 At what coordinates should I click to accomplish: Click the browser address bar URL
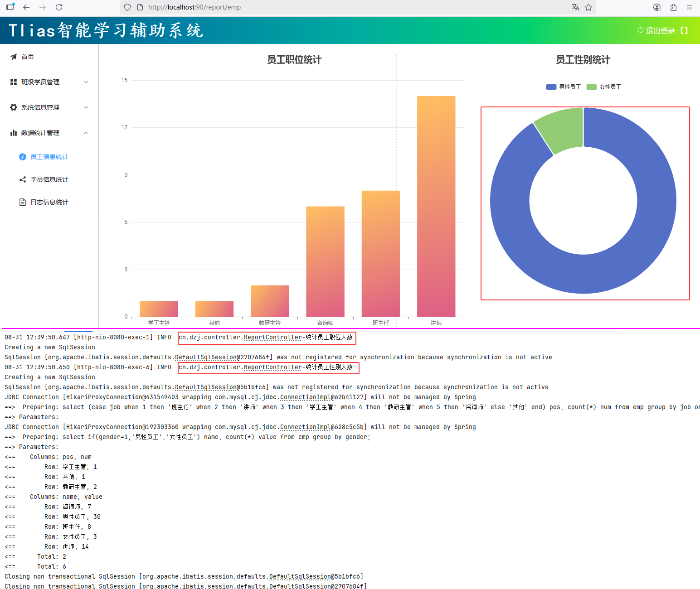(x=194, y=7)
